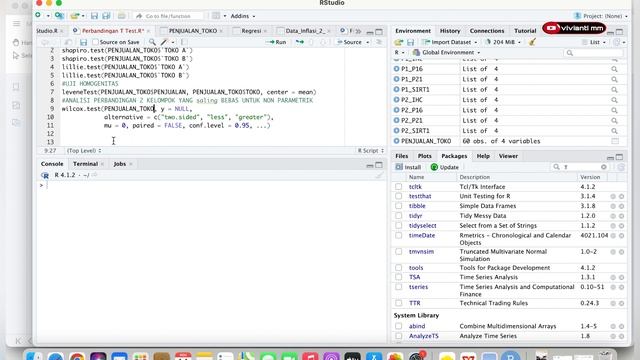This screenshot has width=640, height=360.
Task: Open AnalyzeTS package link
Action: 423,336
